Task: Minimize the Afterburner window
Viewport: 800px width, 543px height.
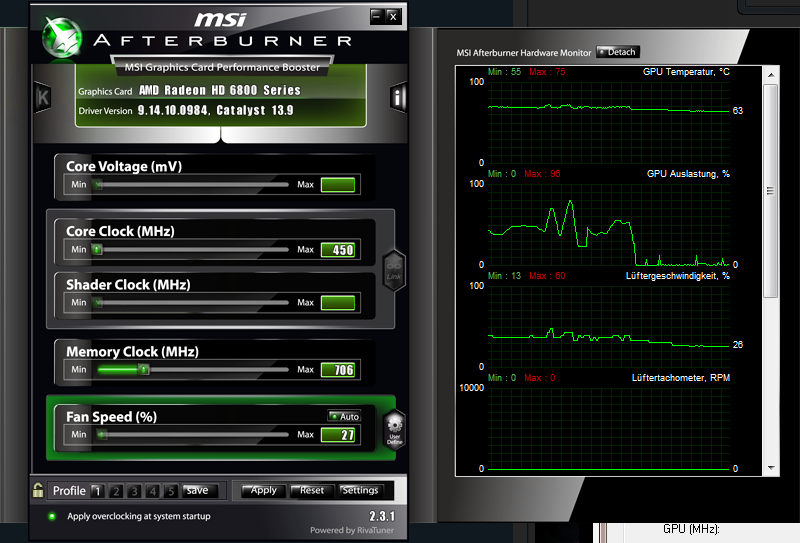Action: [x=377, y=16]
